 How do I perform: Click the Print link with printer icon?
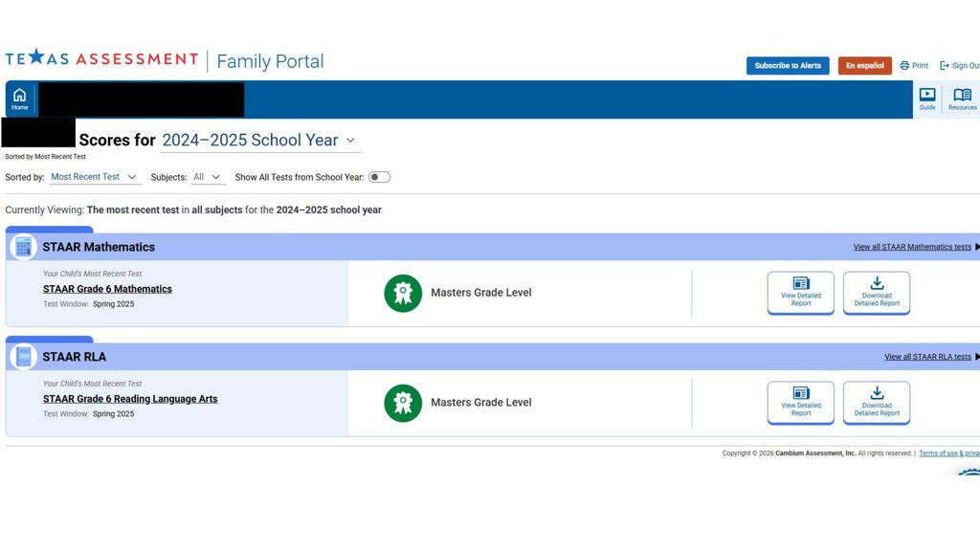pyautogui.click(x=914, y=66)
